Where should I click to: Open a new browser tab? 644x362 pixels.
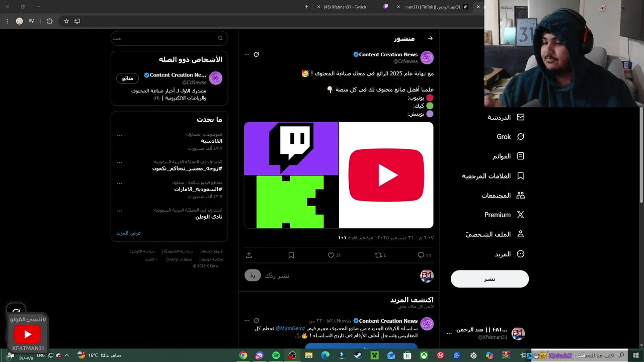click(306, 7)
